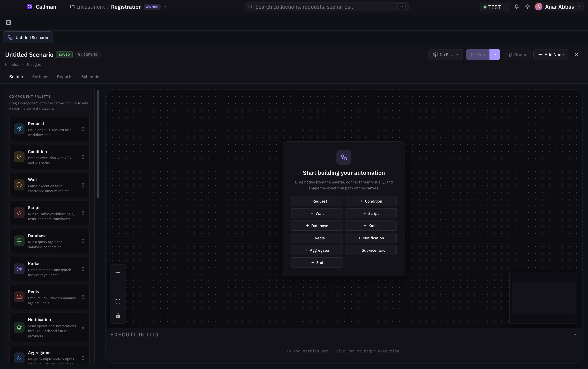Click the Wait clock icon in palette
Viewport: 588px width, 369px height.
[19, 185]
